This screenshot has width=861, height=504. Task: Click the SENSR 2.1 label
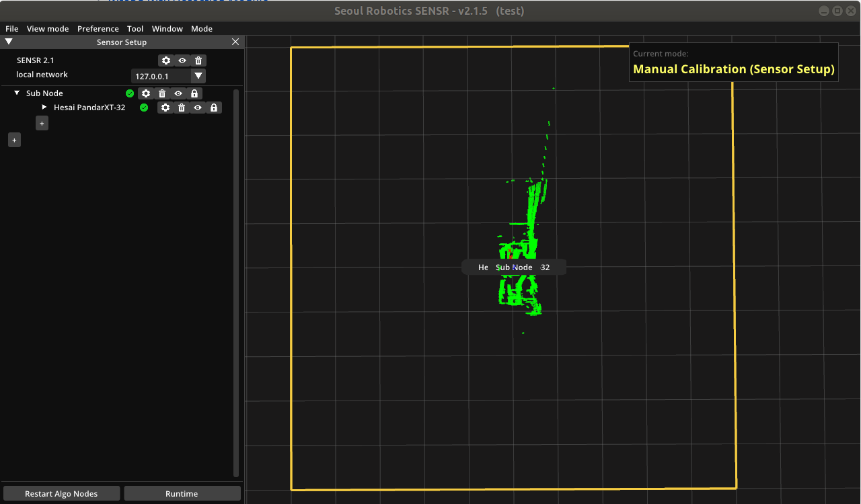tap(36, 60)
